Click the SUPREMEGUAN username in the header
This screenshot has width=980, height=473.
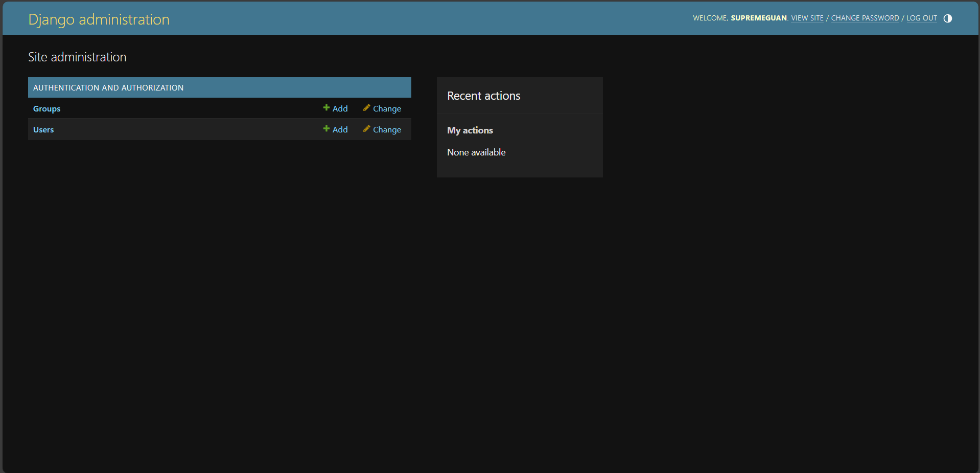(x=758, y=18)
